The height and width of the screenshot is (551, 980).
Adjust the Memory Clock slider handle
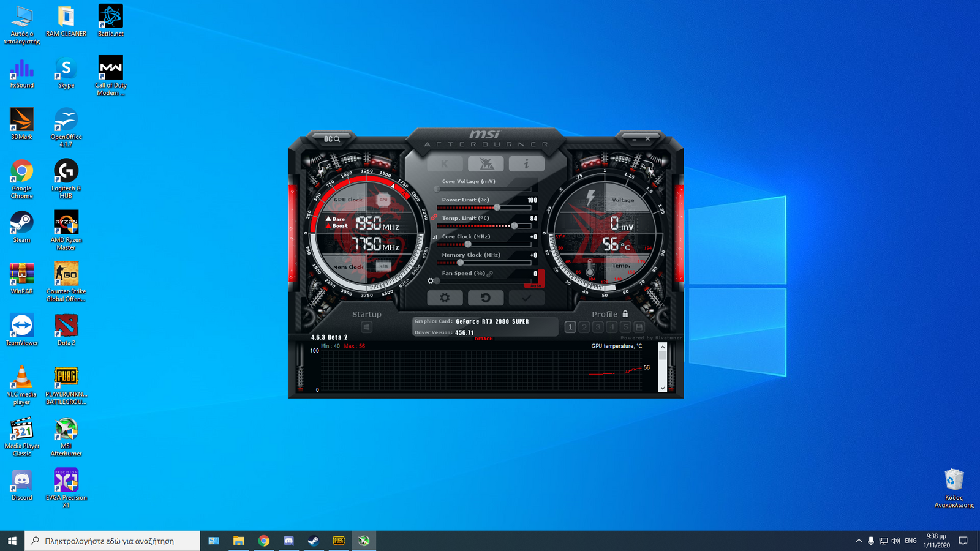point(461,263)
